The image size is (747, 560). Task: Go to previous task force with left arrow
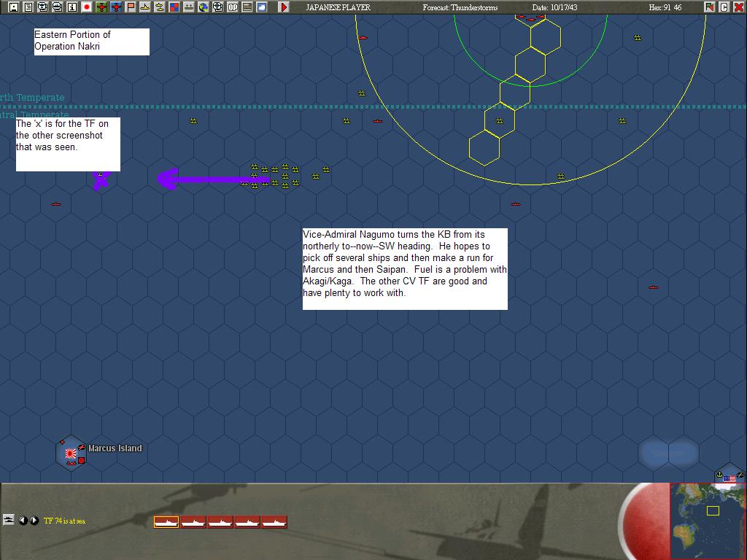(x=23, y=521)
